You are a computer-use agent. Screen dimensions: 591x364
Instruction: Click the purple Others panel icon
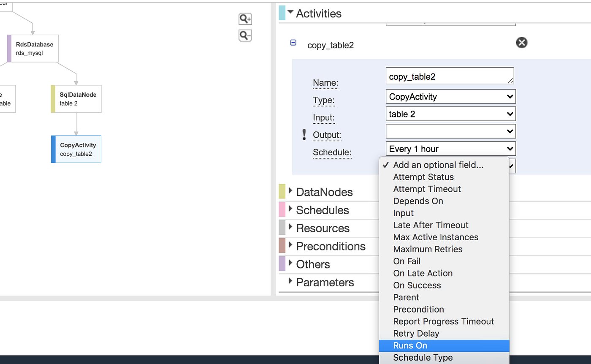point(281,264)
